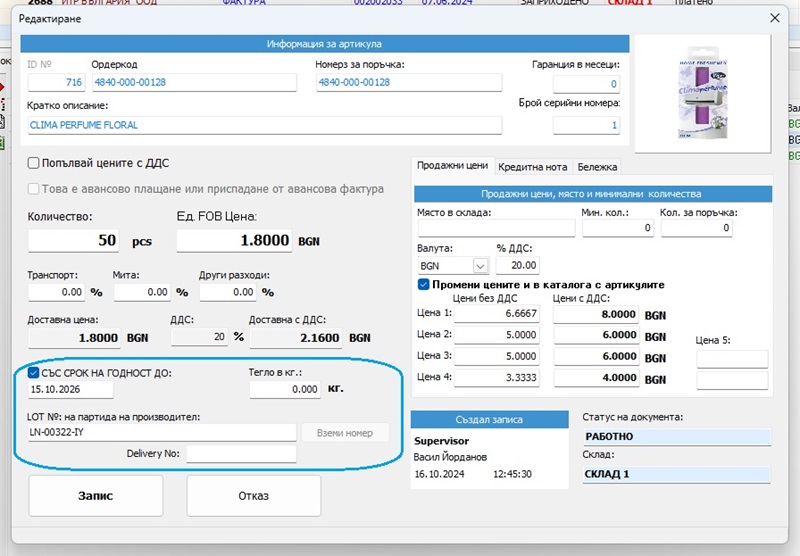Click the Статус на документа field РАБОТНО
The image size is (800, 556).
(677, 437)
